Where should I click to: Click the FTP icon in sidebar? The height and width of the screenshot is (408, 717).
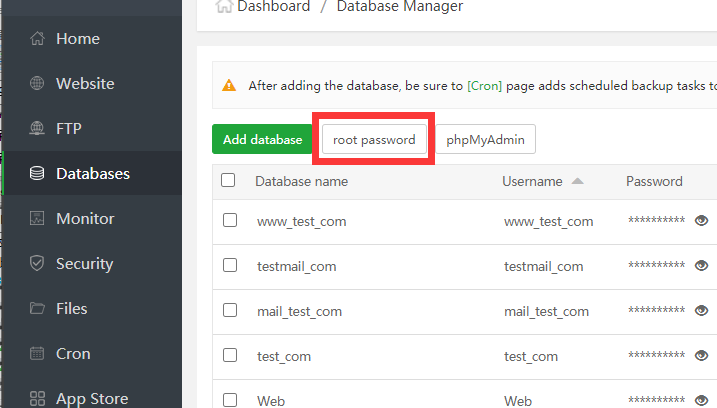pyautogui.click(x=37, y=129)
